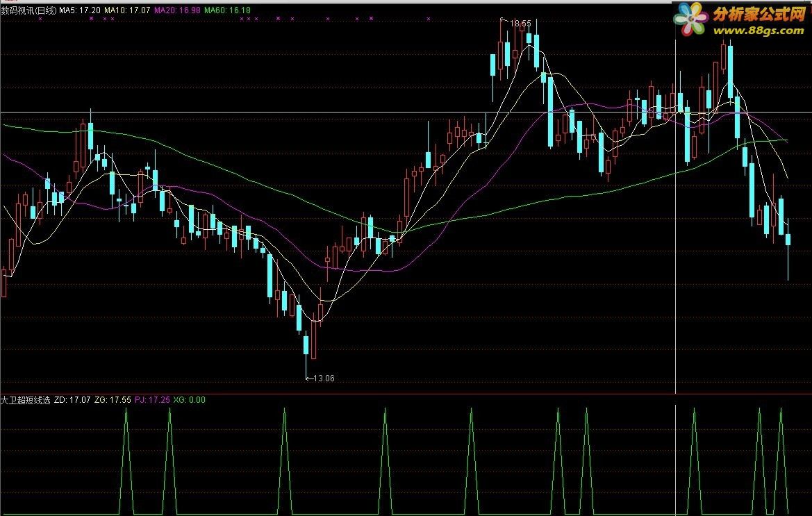The image size is (812, 516).
Task: Select the MA60: 16.18 indicator label
Action: click(x=227, y=10)
